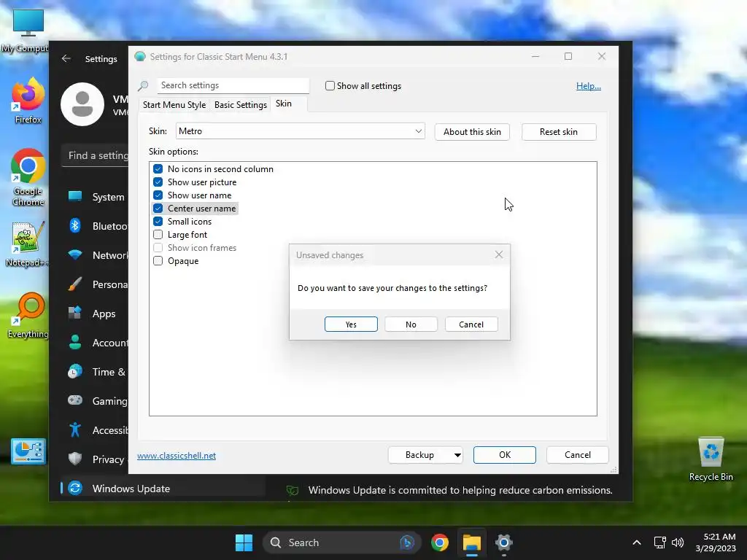This screenshot has height=560, width=747.
Task: Cancel the Unsaved changes dialog
Action: coord(471,324)
